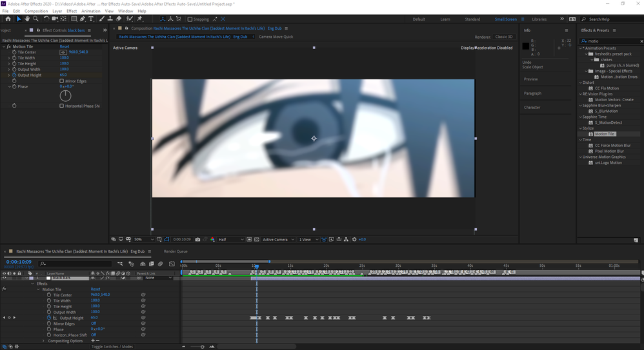
Task: Click Motion Tile preset icon in Effects panel
Action: pos(590,134)
